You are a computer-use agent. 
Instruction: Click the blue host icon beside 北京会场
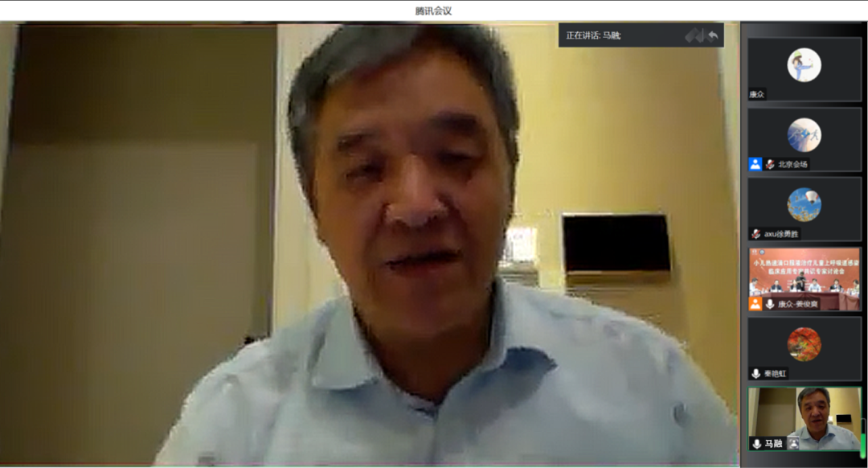[755, 164]
